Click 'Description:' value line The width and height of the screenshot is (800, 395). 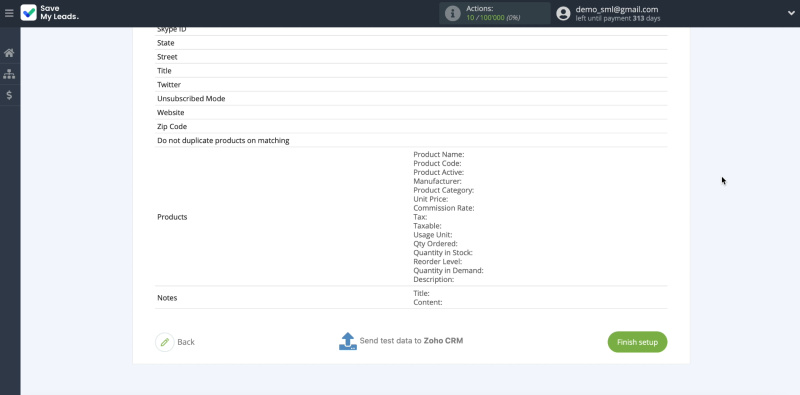point(434,280)
